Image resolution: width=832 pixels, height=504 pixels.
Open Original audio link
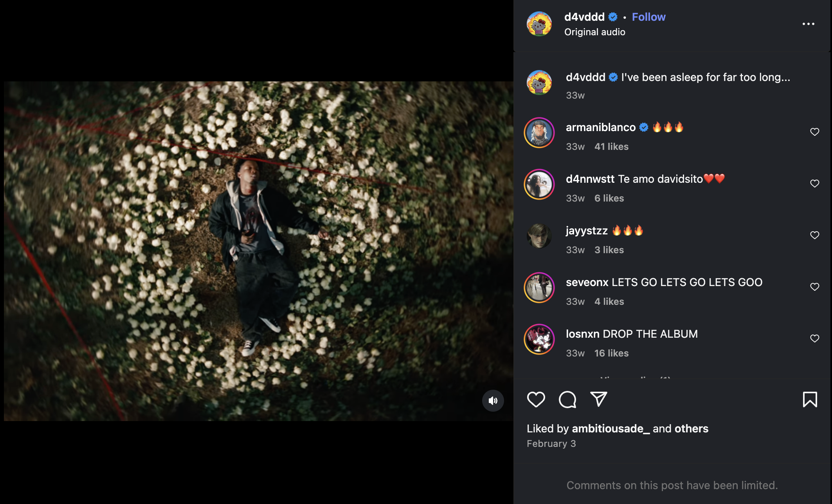point(594,32)
